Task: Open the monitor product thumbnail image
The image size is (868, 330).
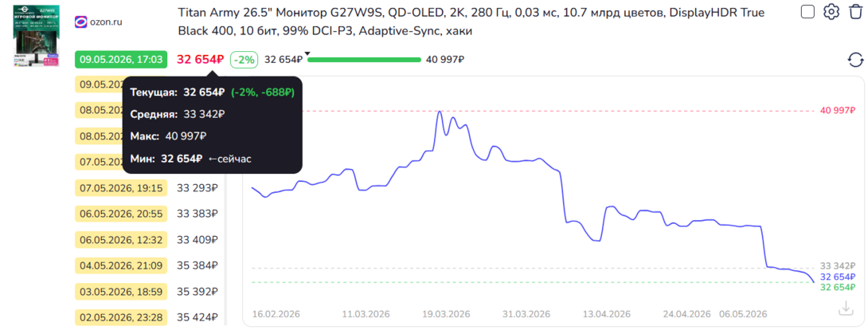Action: tap(37, 37)
